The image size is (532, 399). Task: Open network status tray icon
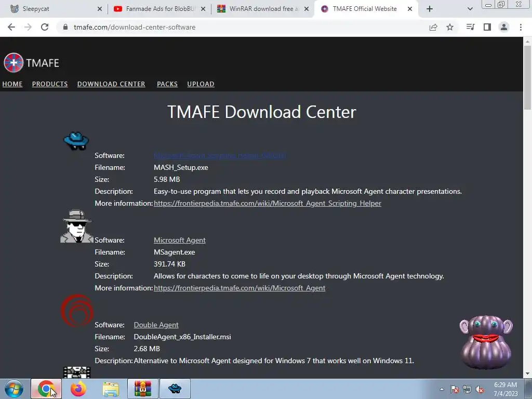click(x=467, y=390)
